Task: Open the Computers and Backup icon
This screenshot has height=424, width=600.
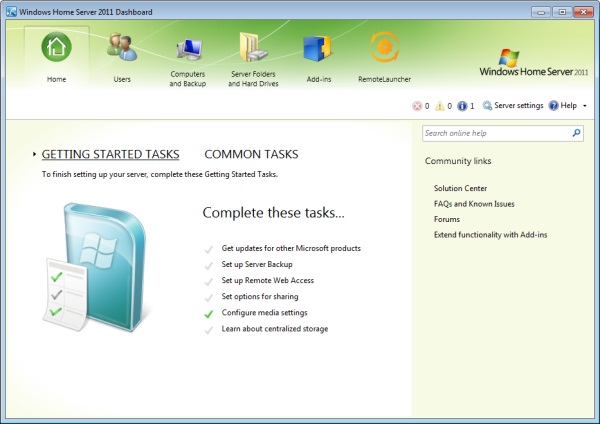Action: click(189, 50)
